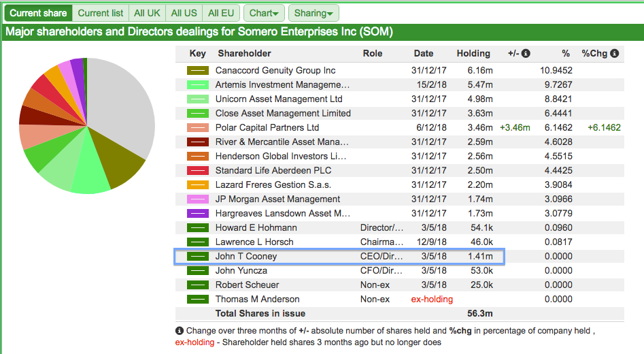Screen dimensions: 644x354
Task: Click the CEO/Dir… role cell
Action: pos(382,257)
